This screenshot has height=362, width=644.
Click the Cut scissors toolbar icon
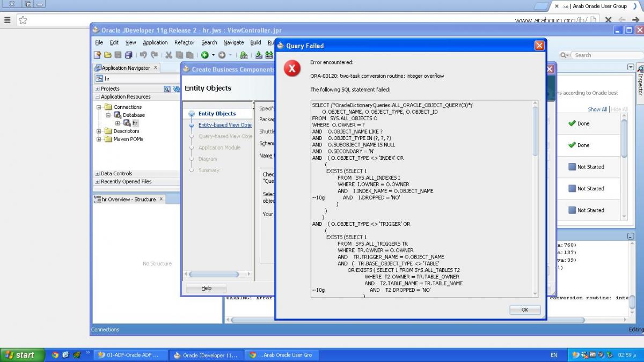tap(169, 55)
